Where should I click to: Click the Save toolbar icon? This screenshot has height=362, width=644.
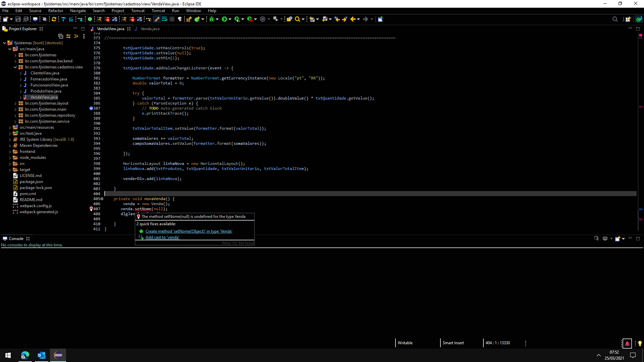tap(18, 19)
